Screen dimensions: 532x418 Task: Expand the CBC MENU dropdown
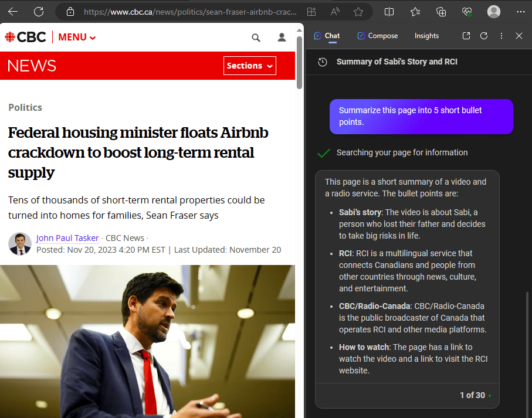(77, 37)
